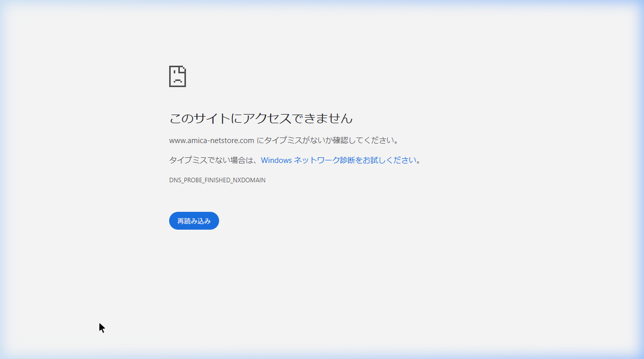
Task: Click the NXDOMAIN part of the error code
Action: (249, 180)
